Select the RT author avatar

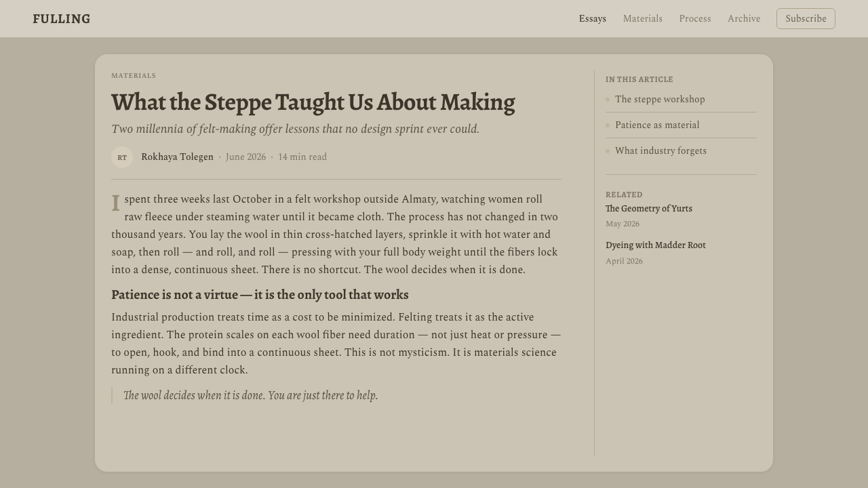tap(122, 157)
